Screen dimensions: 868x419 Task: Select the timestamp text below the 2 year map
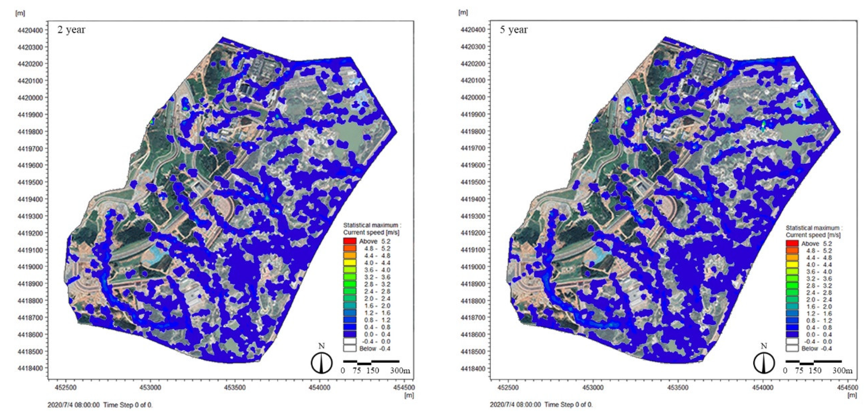click(100, 405)
